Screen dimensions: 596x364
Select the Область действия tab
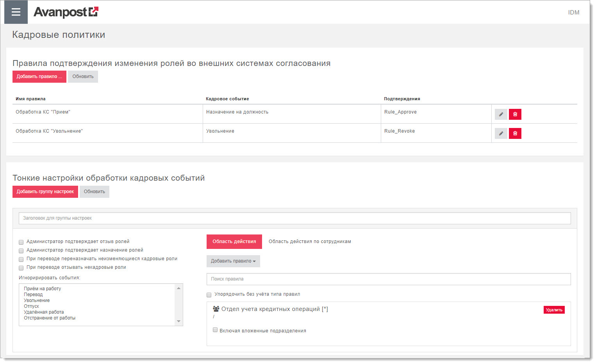[x=234, y=241]
